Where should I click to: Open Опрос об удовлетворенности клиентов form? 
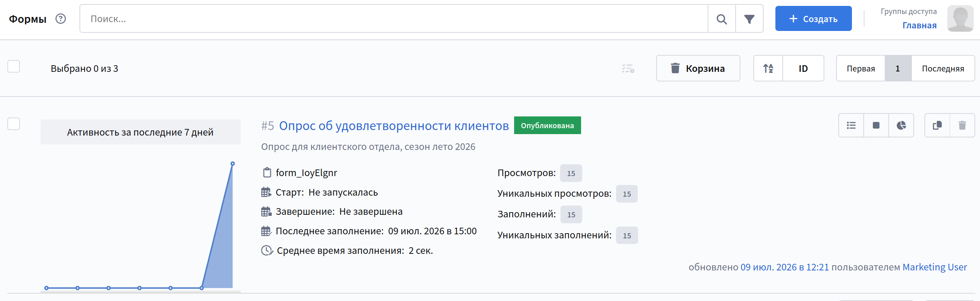point(394,125)
